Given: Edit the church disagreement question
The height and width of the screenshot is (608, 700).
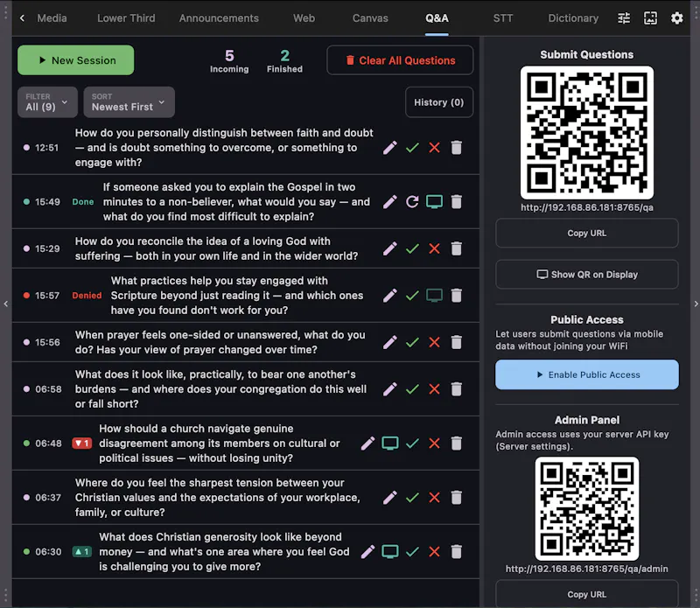Looking at the screenshot, I should (367, 444).
